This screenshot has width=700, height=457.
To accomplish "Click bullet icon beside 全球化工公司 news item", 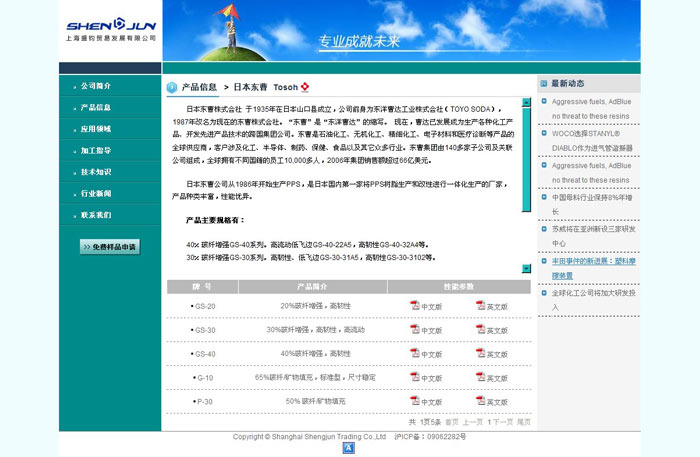I will point(544,293).
